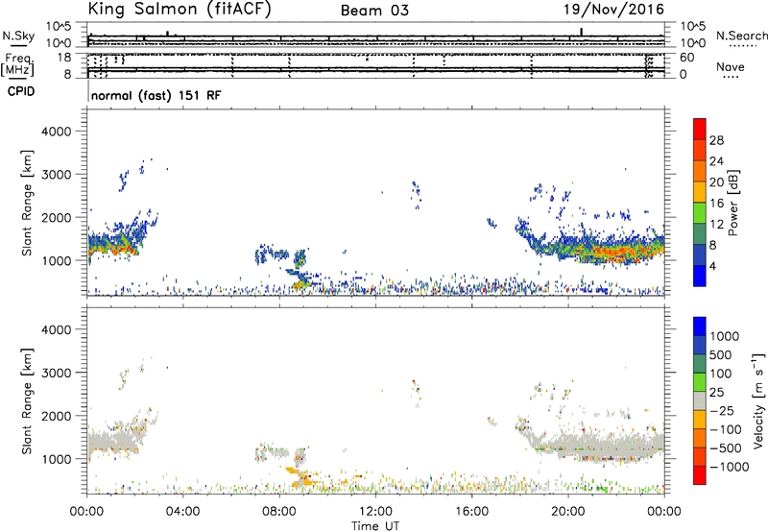
Task: Click the "500" value on Velocity colorbar
Action: point(720,355)
